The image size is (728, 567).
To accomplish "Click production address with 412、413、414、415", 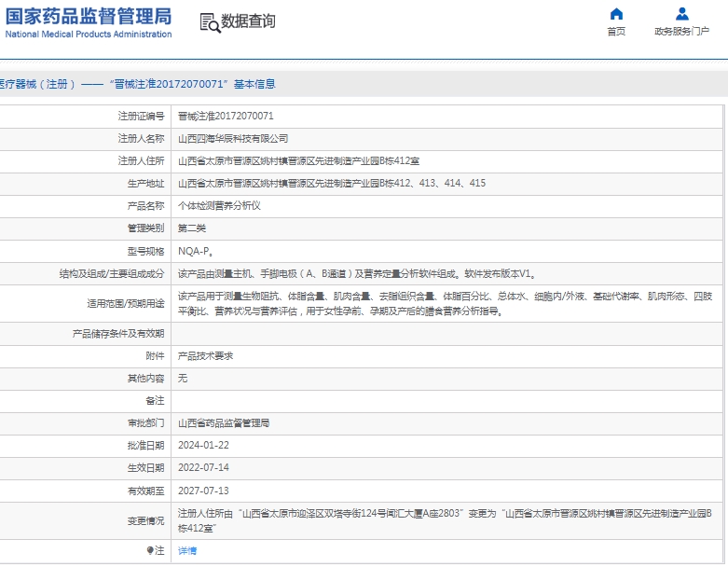I will click(x=332, y=184).
